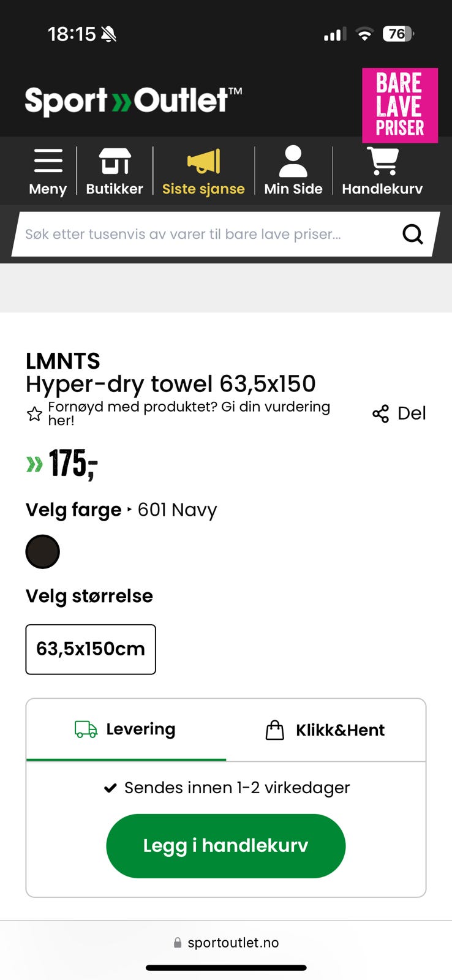
Task: Tap the Sport Outlet logo
Action: (133, 101)
